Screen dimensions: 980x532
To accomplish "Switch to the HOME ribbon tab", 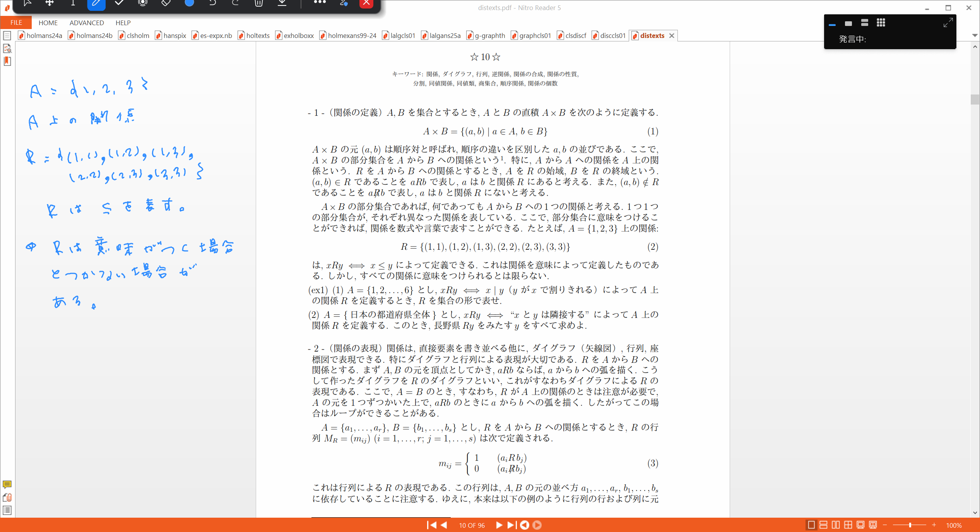I will pos(48,23).
